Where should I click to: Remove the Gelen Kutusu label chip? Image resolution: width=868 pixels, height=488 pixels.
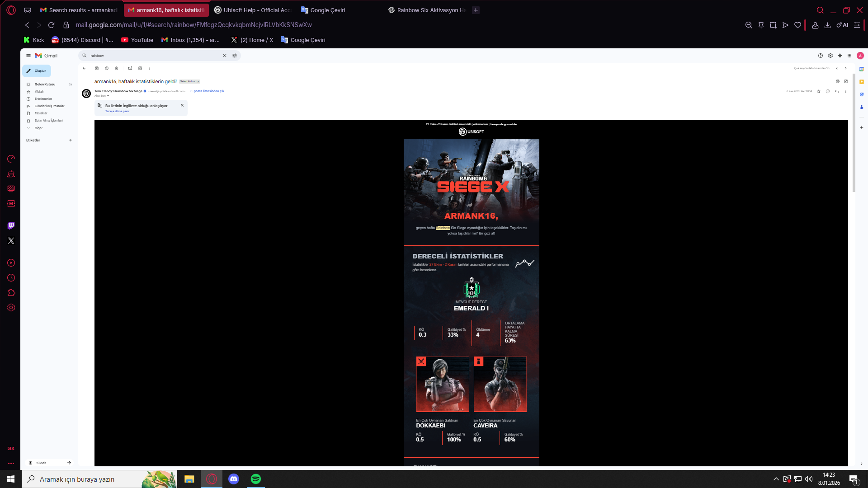tap(198, 82)
